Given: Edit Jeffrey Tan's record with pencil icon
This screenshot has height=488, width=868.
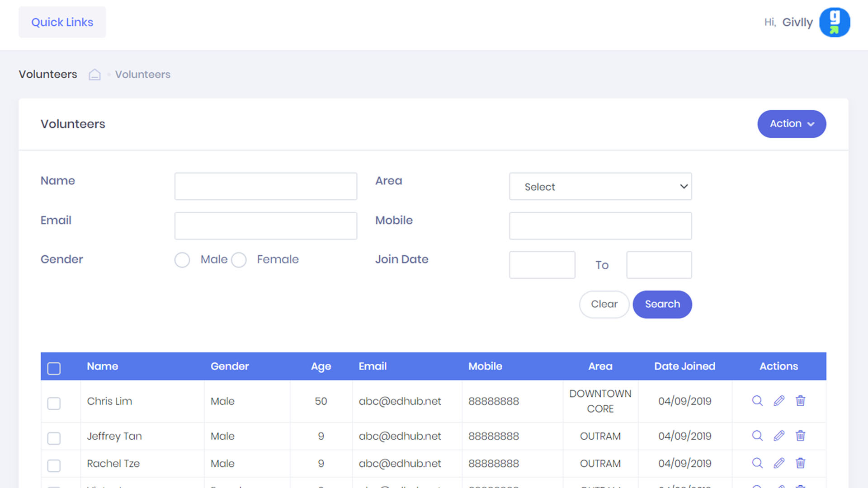Looking at the screenshot, I should tap(779, 436).
